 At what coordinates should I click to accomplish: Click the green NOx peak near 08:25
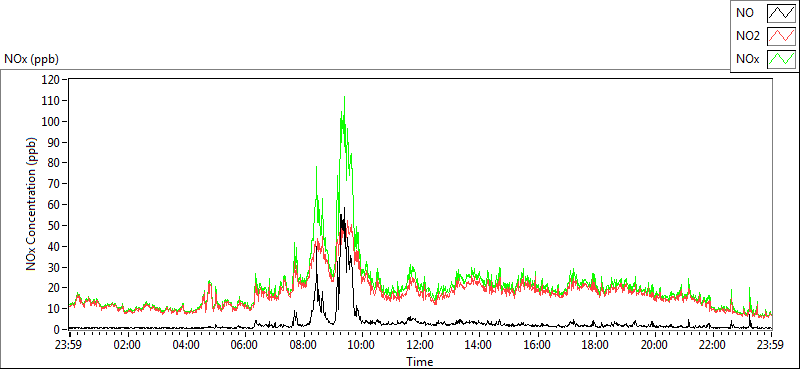coord(316,168)
